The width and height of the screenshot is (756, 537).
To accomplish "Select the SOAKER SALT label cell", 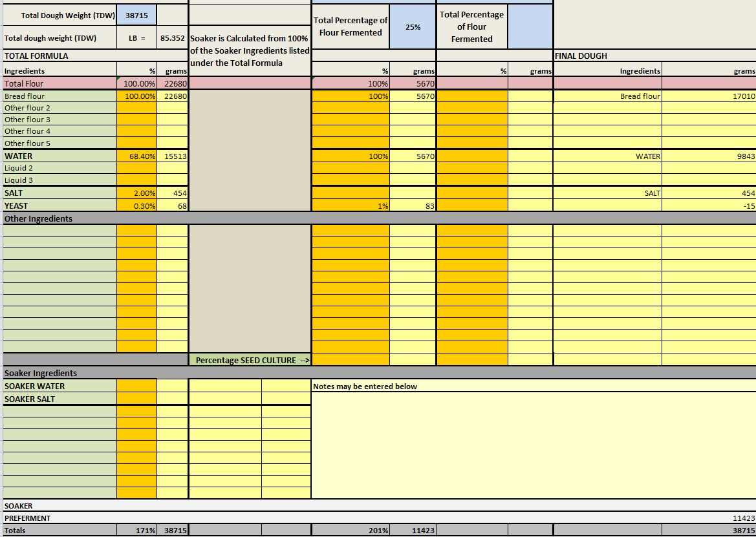I will tap(59, 399).
